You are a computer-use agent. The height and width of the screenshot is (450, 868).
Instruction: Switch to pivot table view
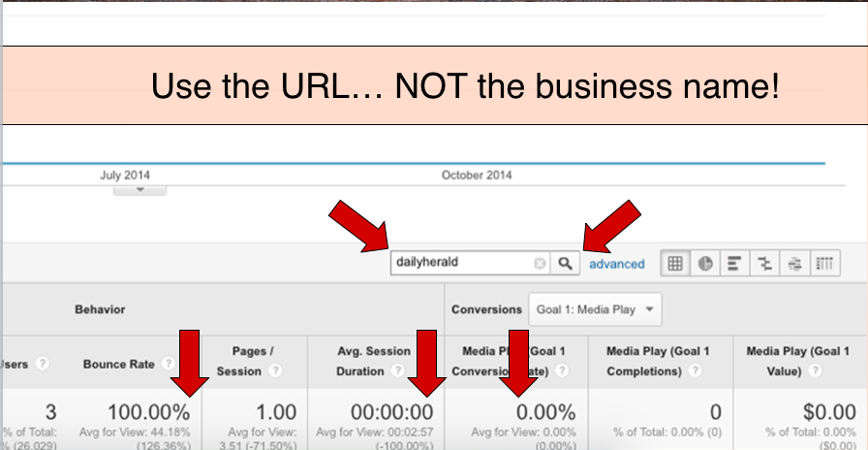point(823,263)
